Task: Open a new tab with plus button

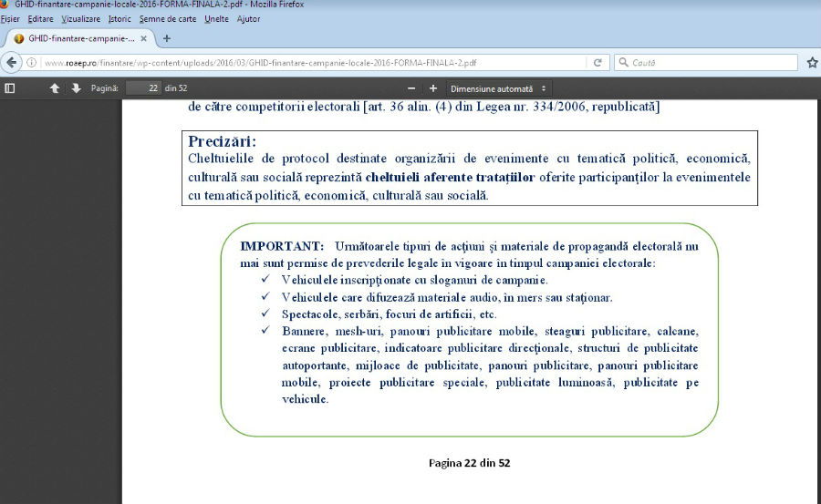Action: click(x=167, y=38)
